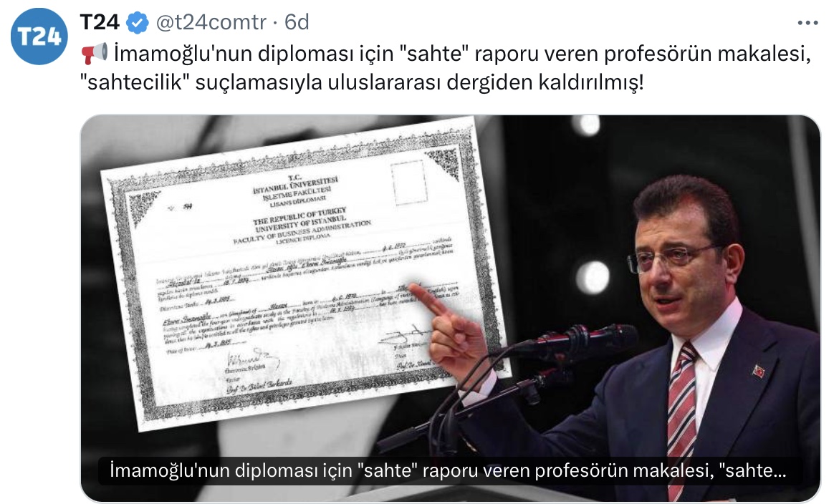Open the T24 profile avatar
The width and height of the screenshot is (839, 504).
click(x=39, y=37)
